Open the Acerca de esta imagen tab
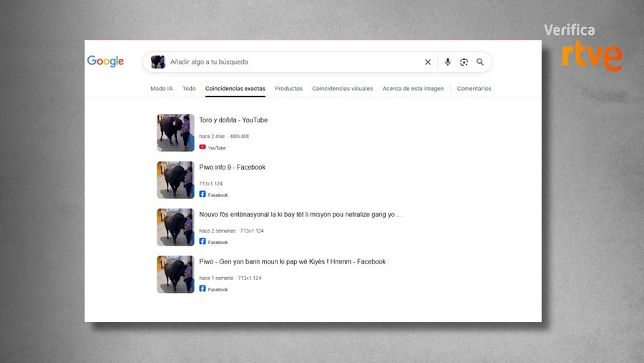 pyautogui.click(x=413, y=88)
